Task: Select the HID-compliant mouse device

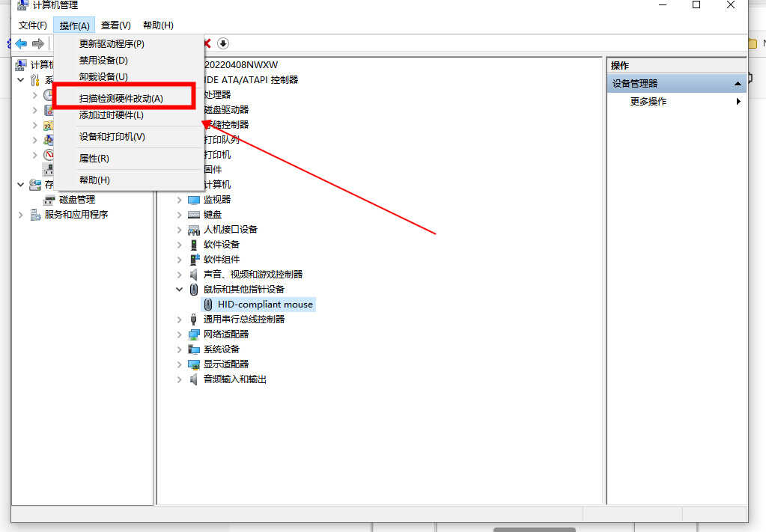Action: 264,305
